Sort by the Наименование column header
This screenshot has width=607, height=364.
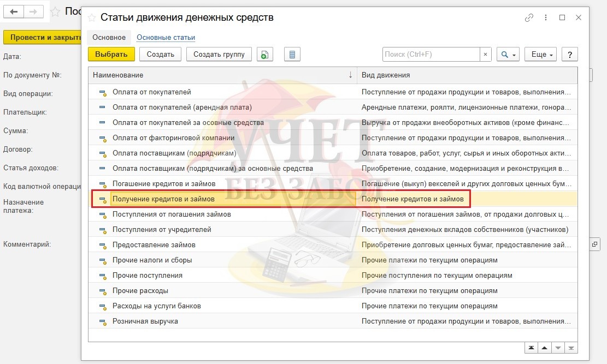[222, 75]
